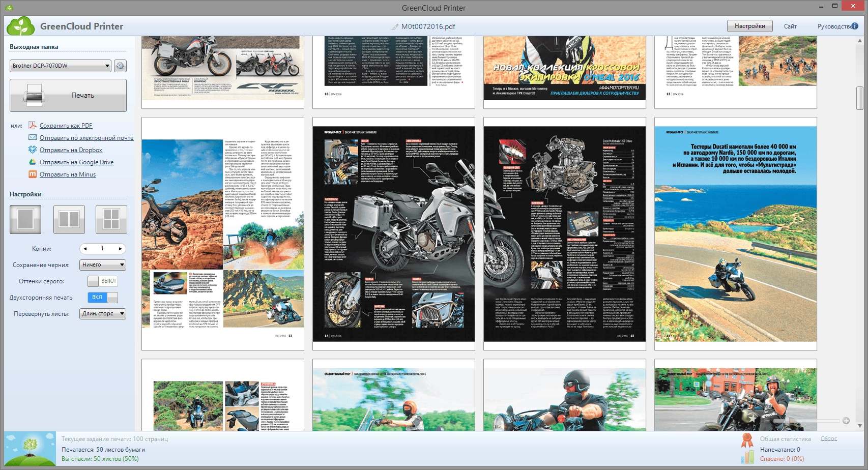The width and height of the screenshot is (868, 470).
Task: Open the Настройки button in header
Action: (x=750, y=26)
